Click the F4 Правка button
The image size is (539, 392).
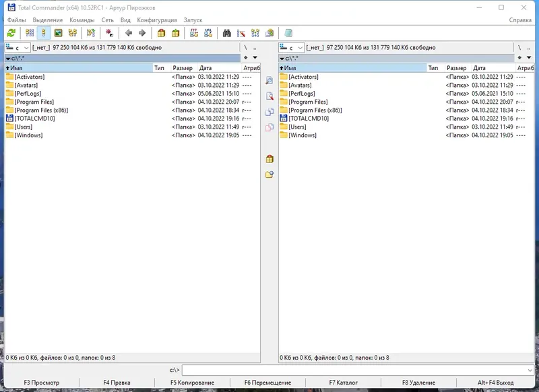tap(117, 383)
